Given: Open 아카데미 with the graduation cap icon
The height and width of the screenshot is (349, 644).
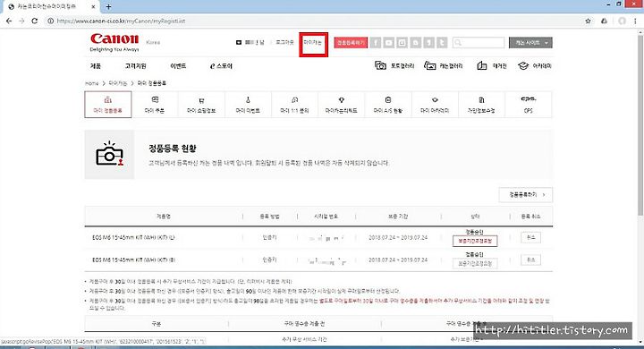Looking at the screenshot, I should pyautogui.click(x=534, y=65).
